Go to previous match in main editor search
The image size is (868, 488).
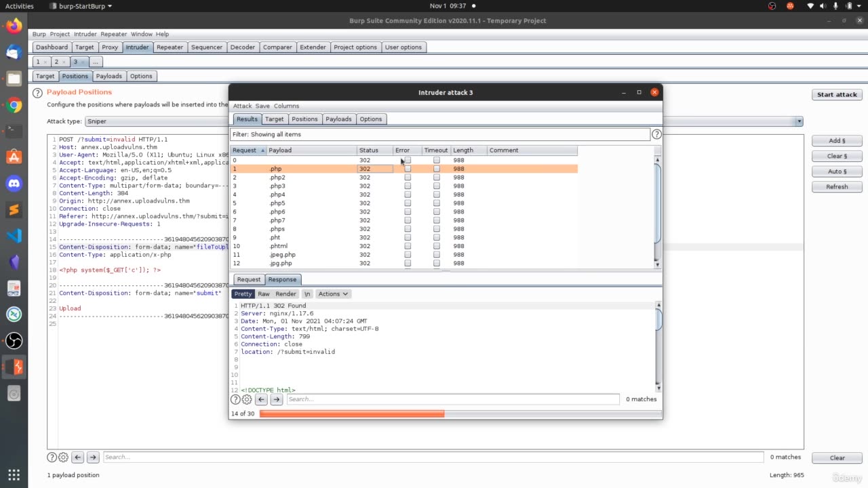(x=77, y=457)
